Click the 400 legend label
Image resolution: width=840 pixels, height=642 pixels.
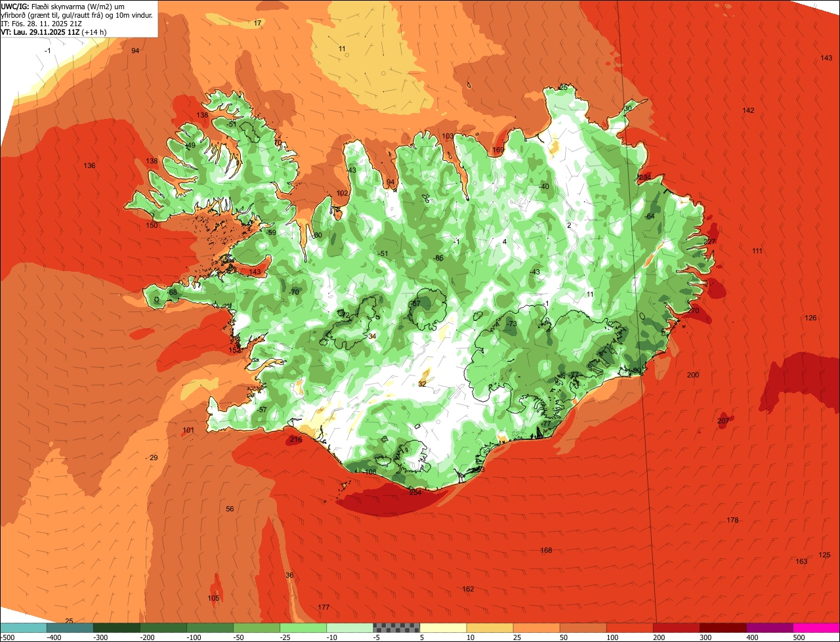tap(752, 637)
